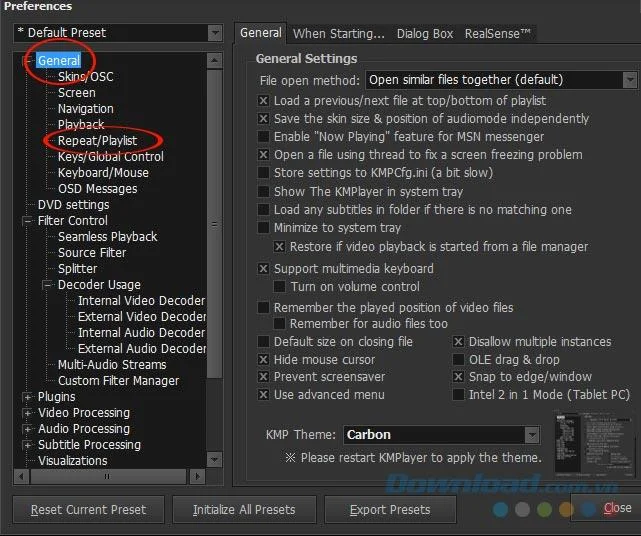The height and width of the screenshot is (536, 641).
Task: Select Skins/OSC in the tree
Action: click(x=85, y=76)
